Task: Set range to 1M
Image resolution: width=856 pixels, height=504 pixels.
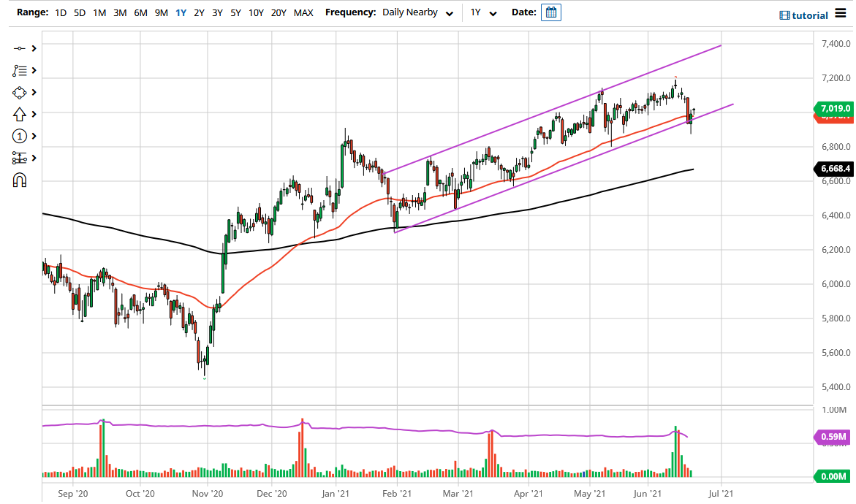Action: coord(99,12)
